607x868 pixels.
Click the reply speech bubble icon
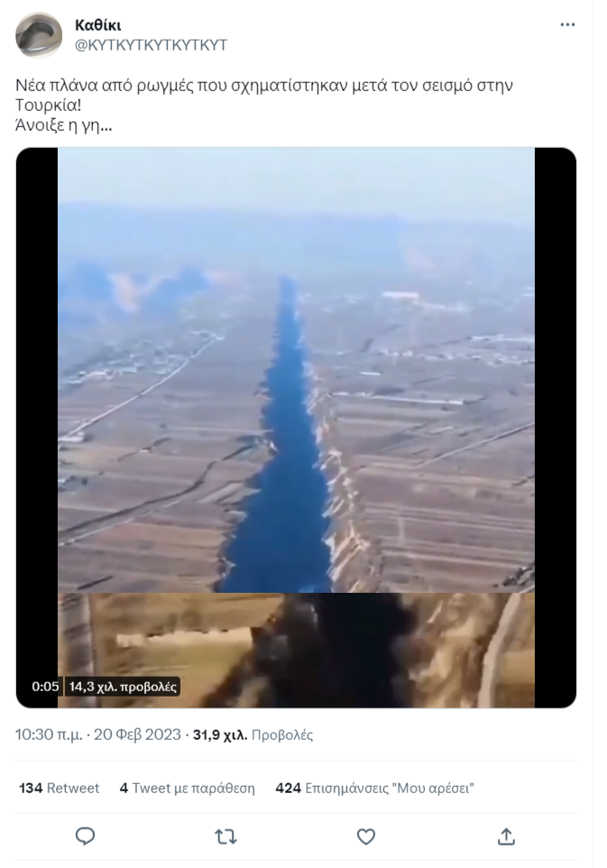(85, 836)
